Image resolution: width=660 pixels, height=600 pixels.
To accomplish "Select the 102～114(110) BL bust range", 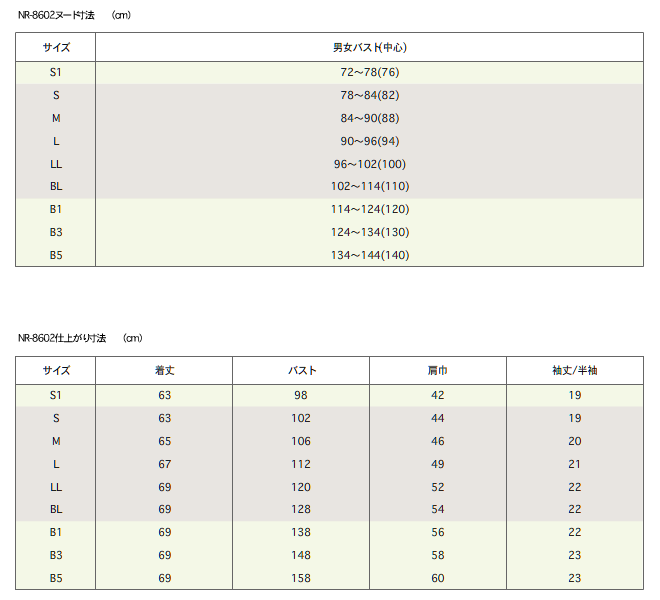I will tap(370, 186).
